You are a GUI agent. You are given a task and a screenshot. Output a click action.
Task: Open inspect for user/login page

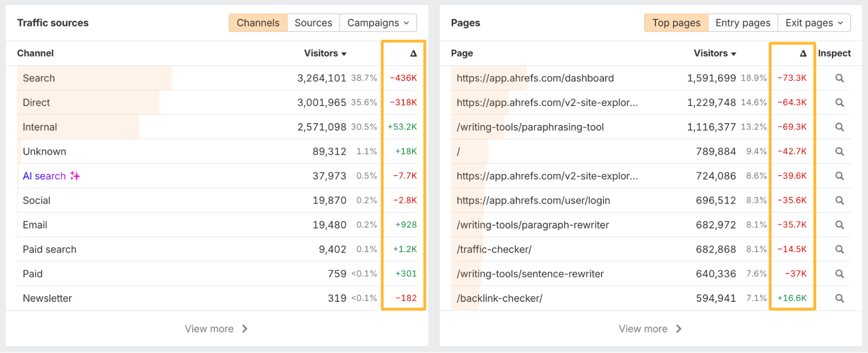[839, 201]
